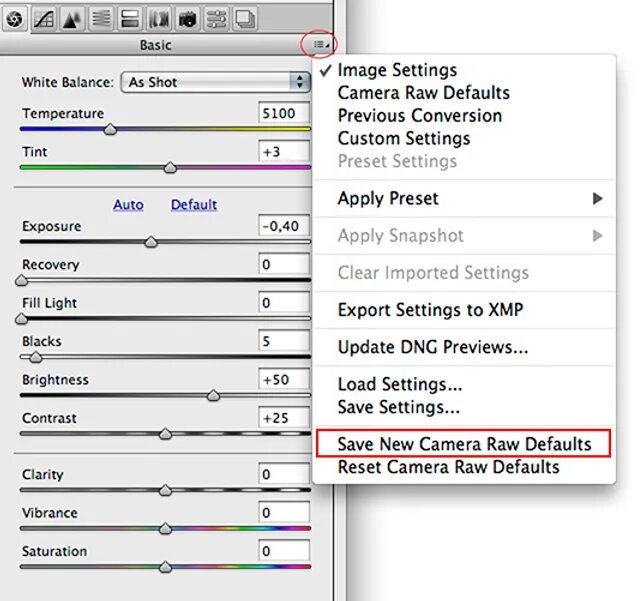The height and width of the screenshot is (601, 643).
Task: Expand the Apply Snapshot submenu arrow
Action: tap(597, 236)
